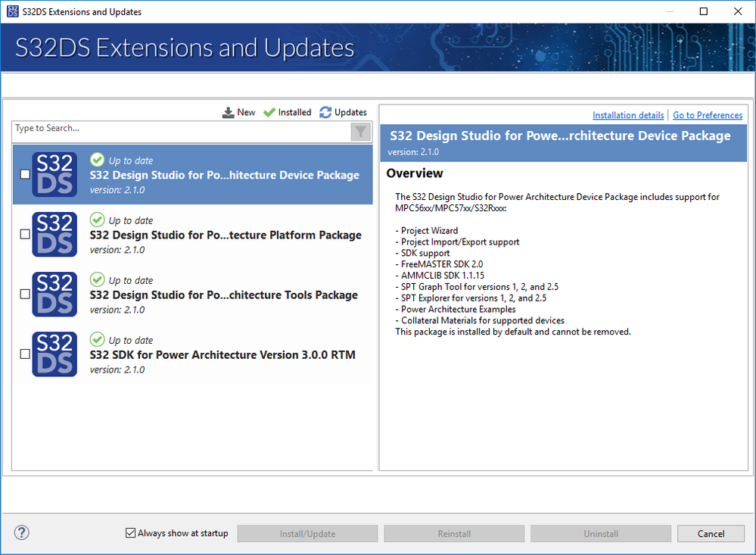
Task: Click the Cancel button
Action: (711, 534)
